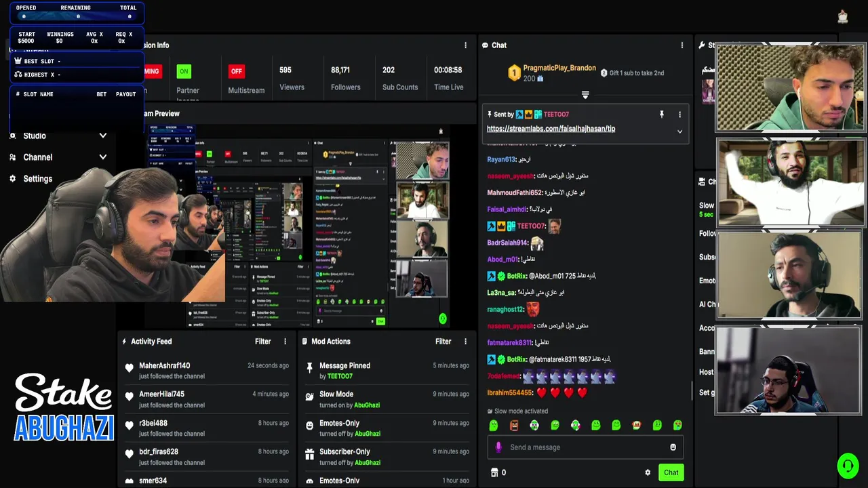
Task: Click the pin icon beside Message Pinned
Action: point(310,368)
